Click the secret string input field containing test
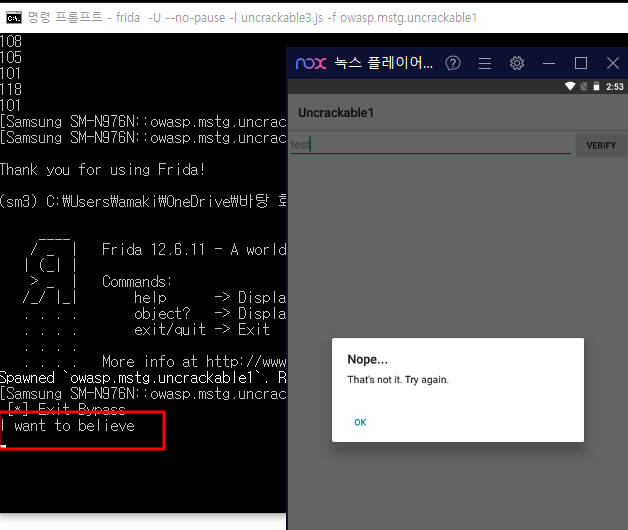Screen dimensions: 628x530 [431, 144]
